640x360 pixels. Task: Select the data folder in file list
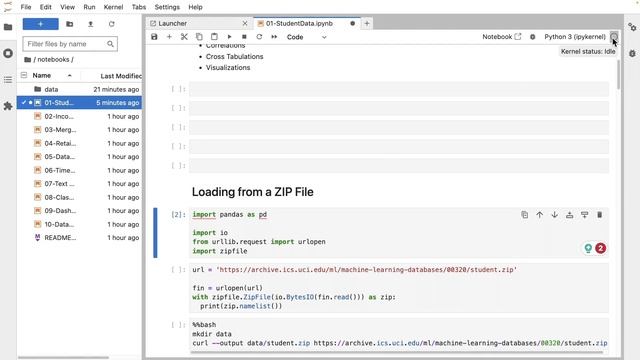coord(80,89)
